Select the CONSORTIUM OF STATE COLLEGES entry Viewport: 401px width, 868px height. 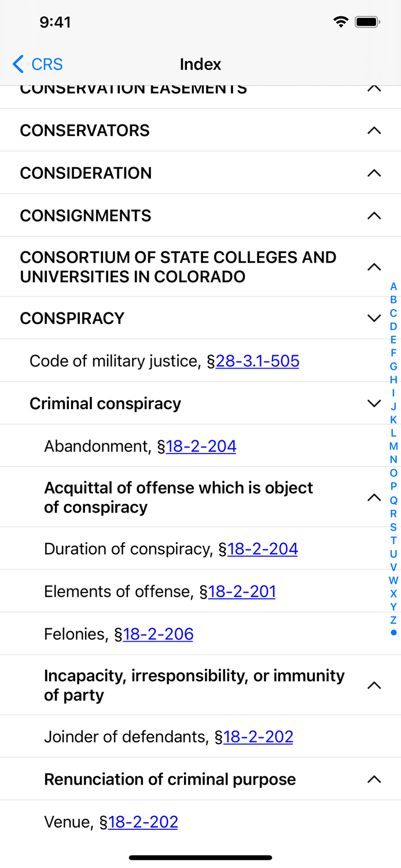(x=174, y=266)
